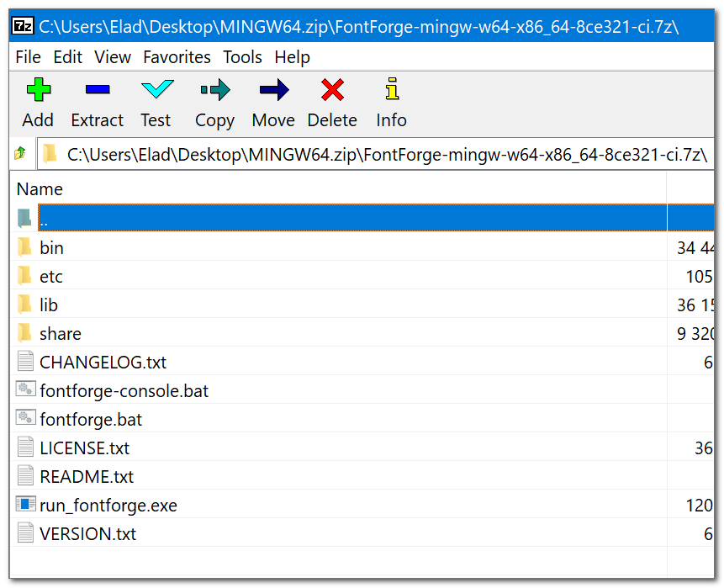Click the LICENSE.txt file icon
The height and width of the screenshot is (588, 724).
pyautogui.click(x=25, y=448)
